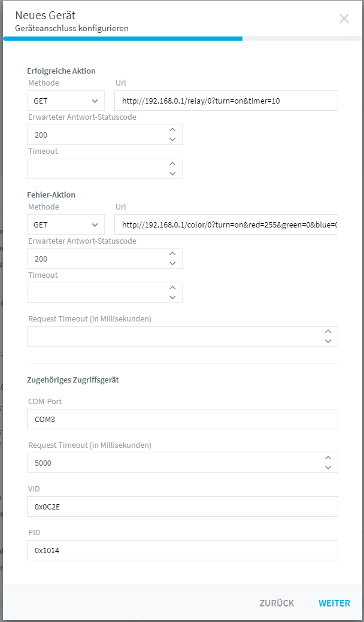Decrease expected status code for Erfolgreiche Aktion
Viewport: 364px width, 622px height.
click(172, 139)
